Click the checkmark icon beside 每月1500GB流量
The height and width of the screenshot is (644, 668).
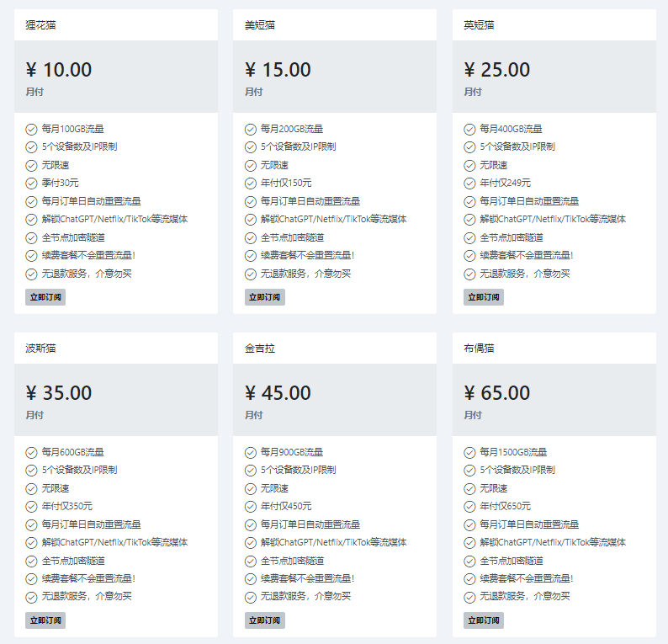click(469, 452)
